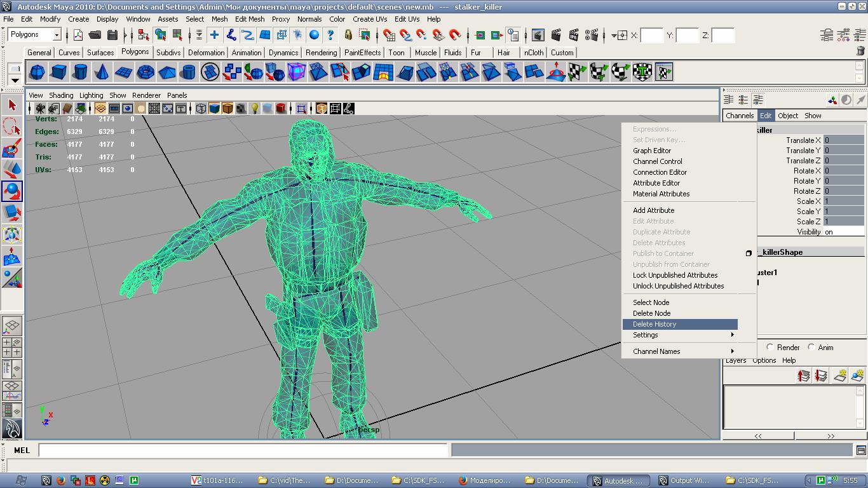Select the Render layer radio button
Viewport: 868px width, 488px height.
(770, 348)
